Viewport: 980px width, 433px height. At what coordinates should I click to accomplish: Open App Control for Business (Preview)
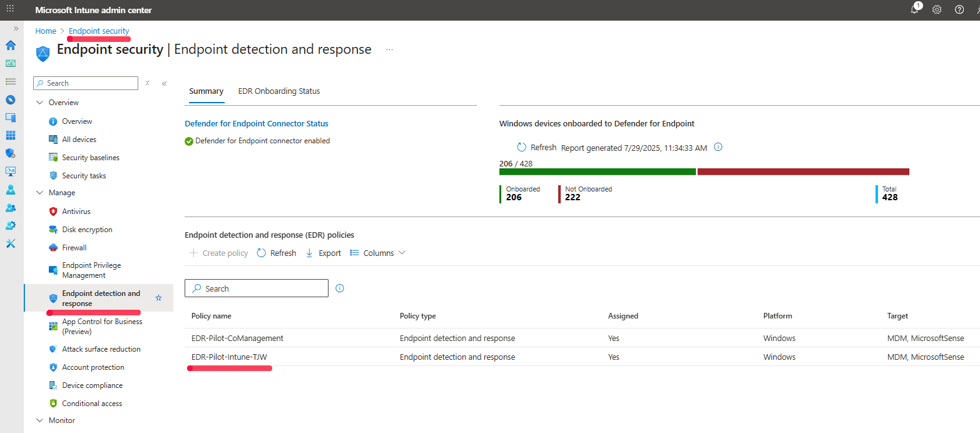tap(102, 327)
